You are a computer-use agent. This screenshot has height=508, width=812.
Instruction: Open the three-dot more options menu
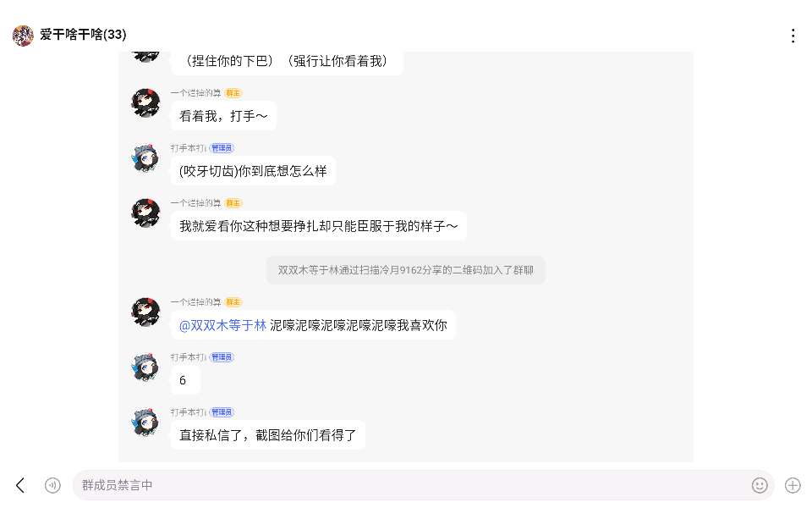(x=793, y=36)
